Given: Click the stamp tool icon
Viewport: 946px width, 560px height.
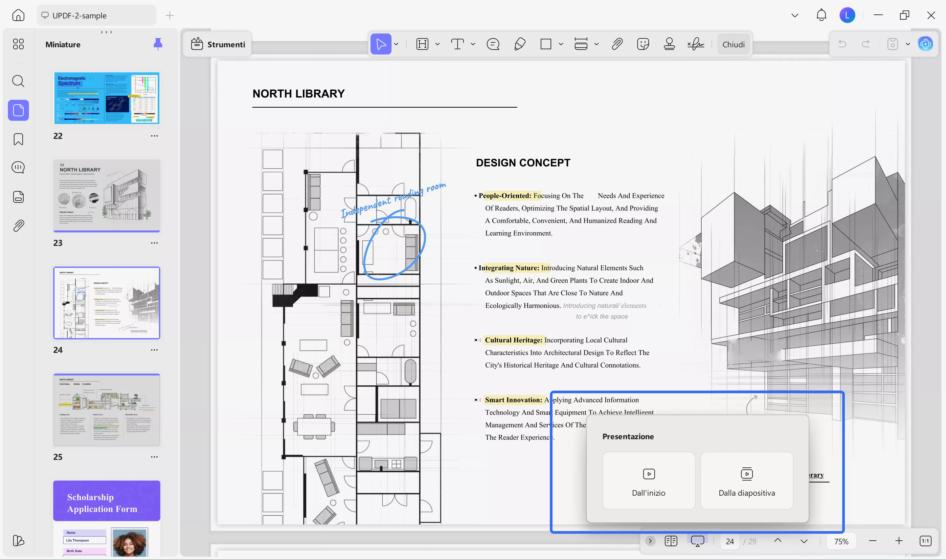Looking at the screenshot, I should pos(669,44).
